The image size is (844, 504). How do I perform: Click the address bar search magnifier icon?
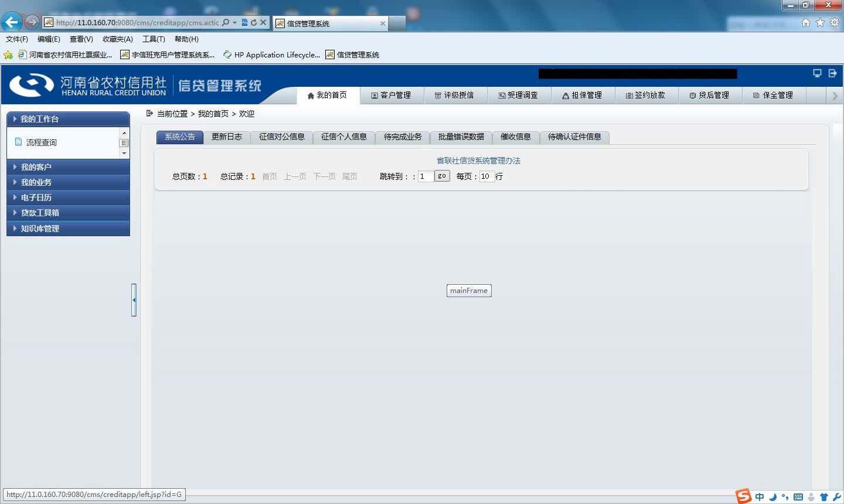tap(226, 22)
